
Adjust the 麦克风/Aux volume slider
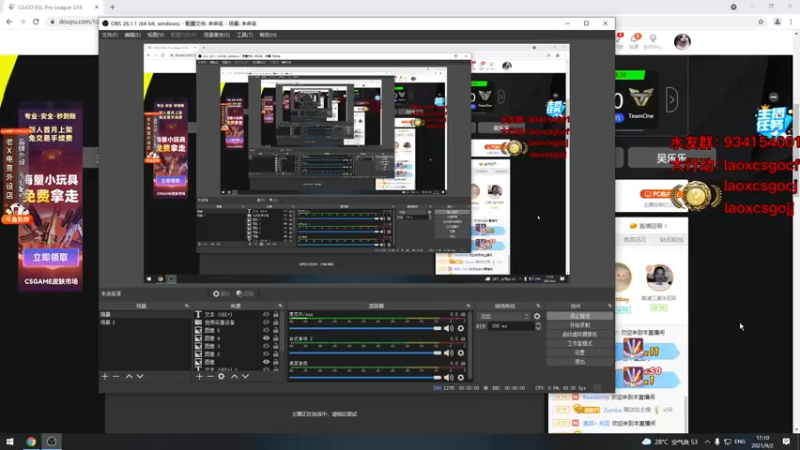point(365,329)
